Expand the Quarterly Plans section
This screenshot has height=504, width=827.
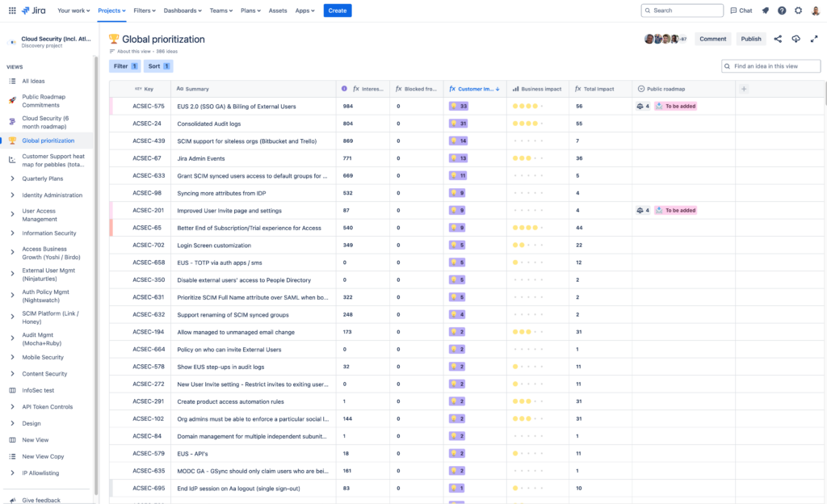point(12,178)
